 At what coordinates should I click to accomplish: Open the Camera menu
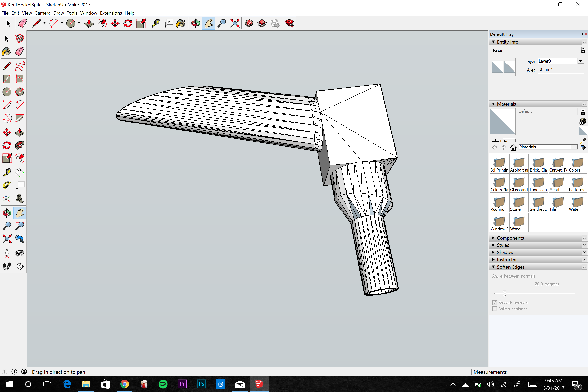pyautogui.click(x=42, y=13)
